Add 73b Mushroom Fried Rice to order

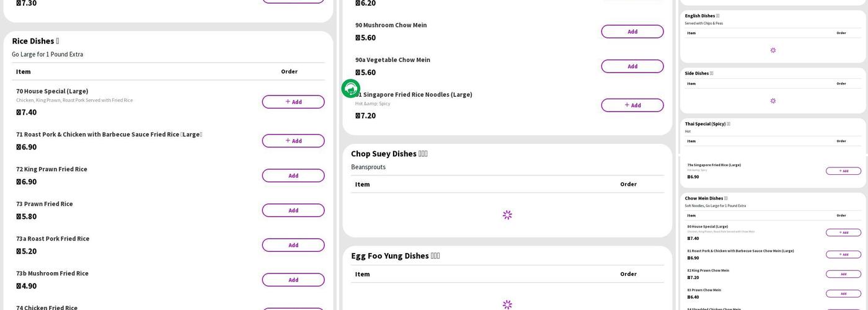pyautogui.click(x=293, y=280)
